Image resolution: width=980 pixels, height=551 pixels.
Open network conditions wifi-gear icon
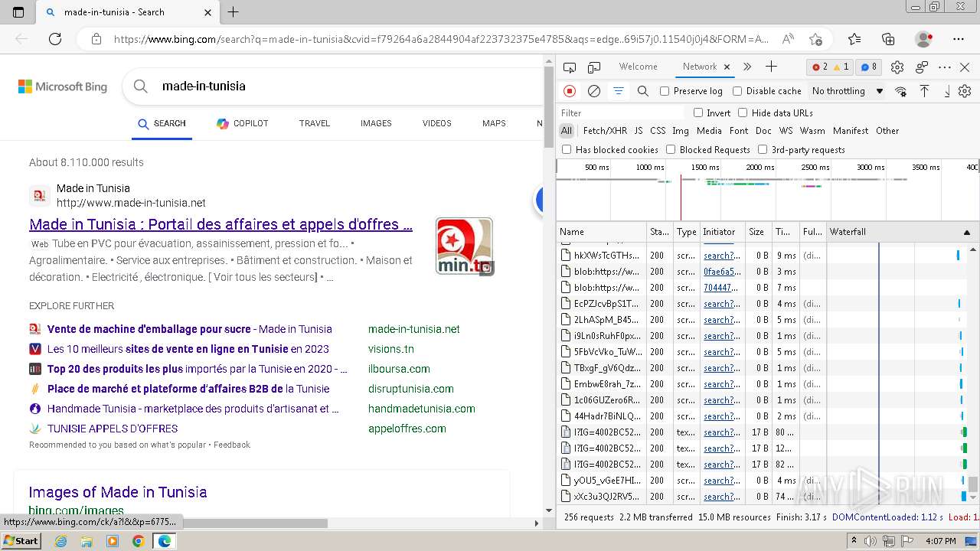pos(901,91)
